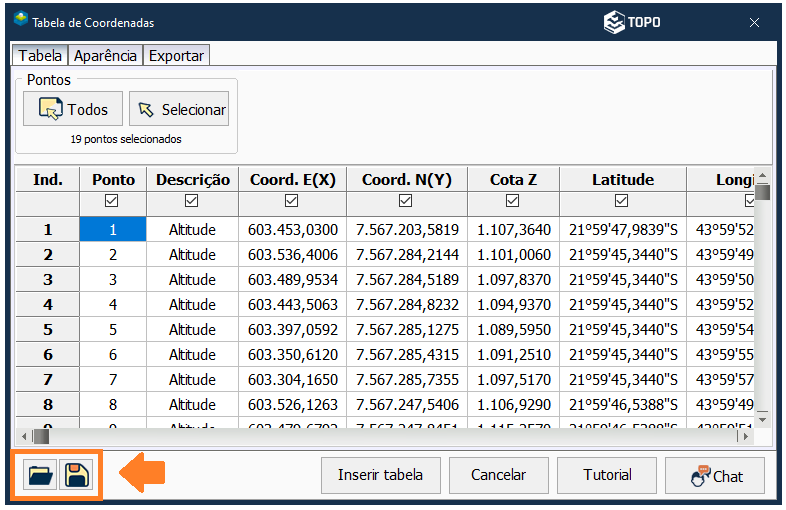Open the Tutorial button

(607, 475)
